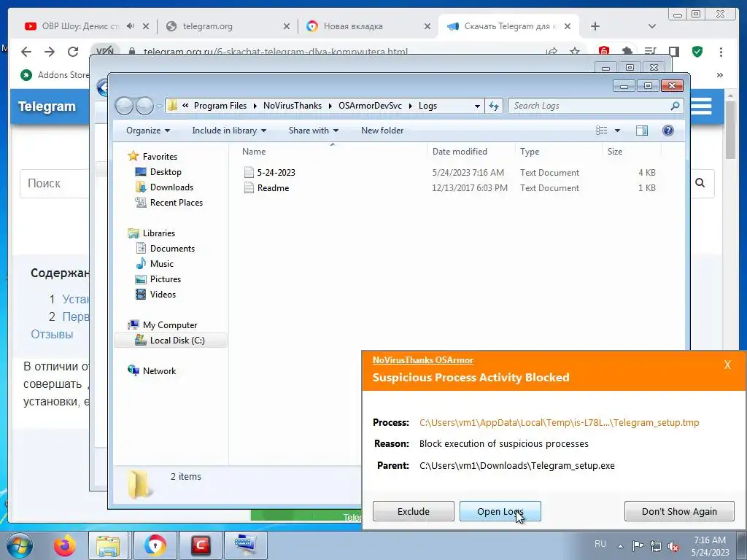Open Pictures library
747x560 pixels.
click(x=166, y=279)
